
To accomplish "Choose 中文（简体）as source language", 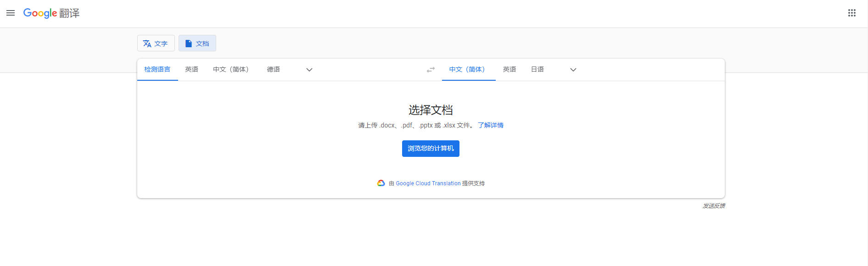I will coord(231,70).
